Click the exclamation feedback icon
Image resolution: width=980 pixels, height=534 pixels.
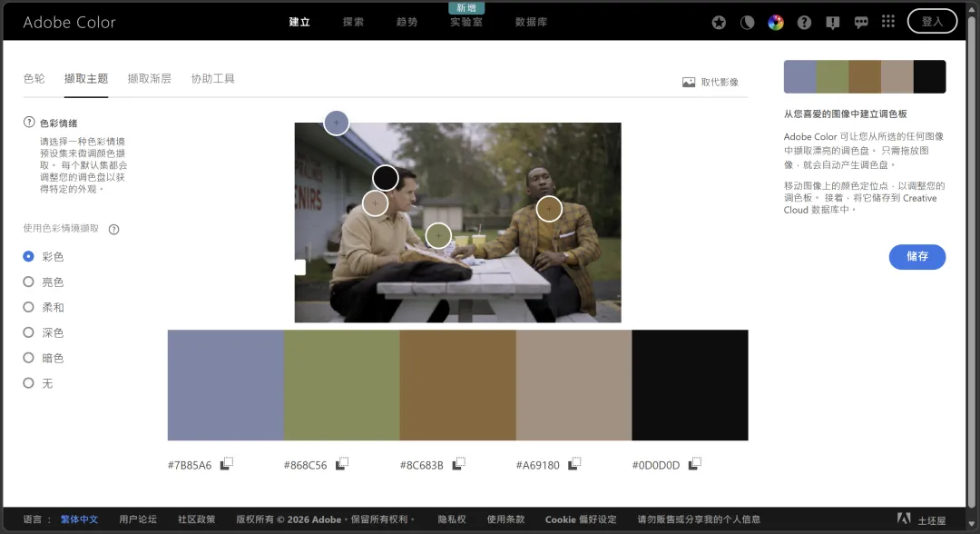(832, 23)
